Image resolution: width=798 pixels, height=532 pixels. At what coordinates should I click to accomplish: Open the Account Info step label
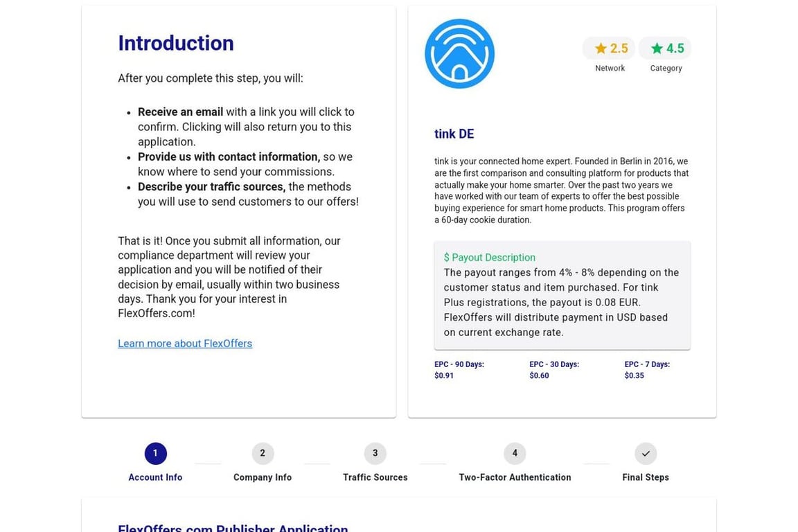tap(155, 477)
